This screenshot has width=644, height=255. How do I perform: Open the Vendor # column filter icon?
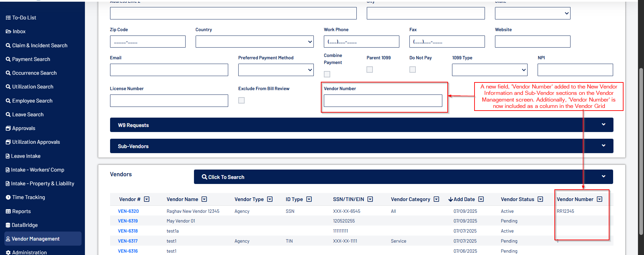click(147, 199)
